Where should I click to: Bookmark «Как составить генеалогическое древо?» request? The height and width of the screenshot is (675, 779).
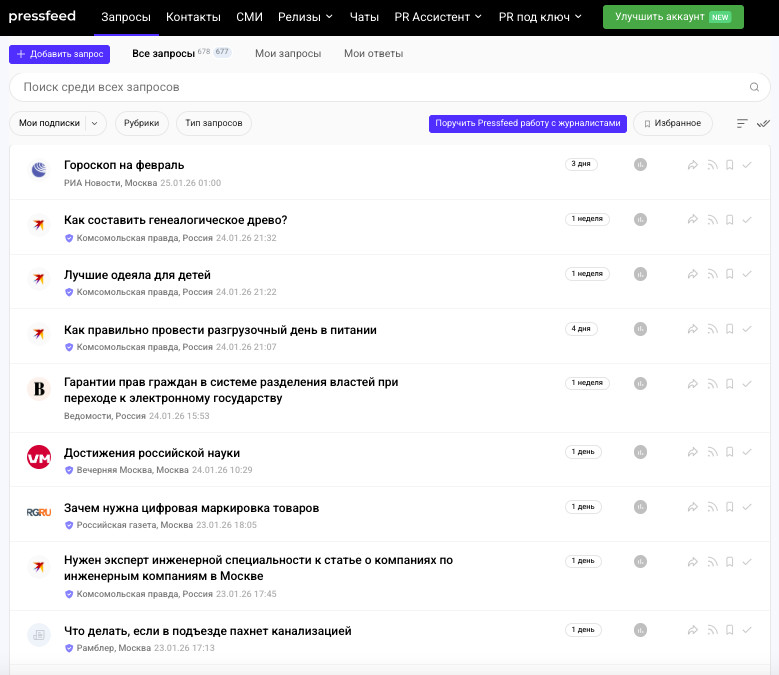tap(730, 219)
